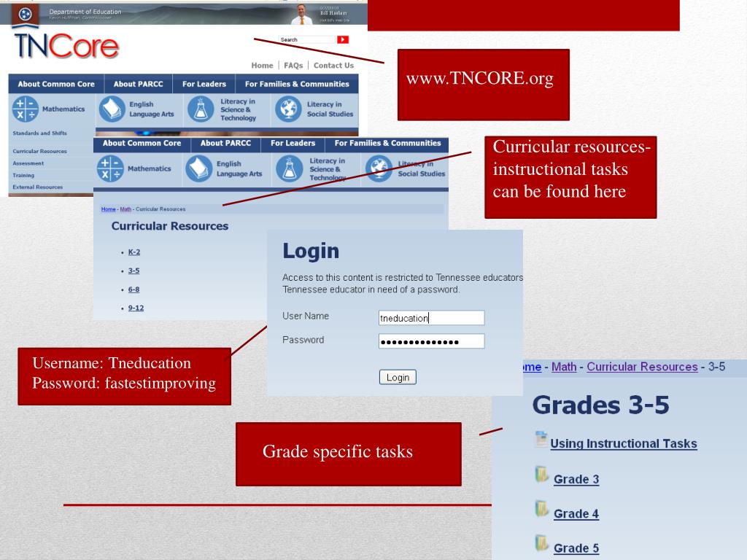Screen dimensions: 747x560
Task: Click the globe icon in second navigation bar
Action: click(379, 168)
